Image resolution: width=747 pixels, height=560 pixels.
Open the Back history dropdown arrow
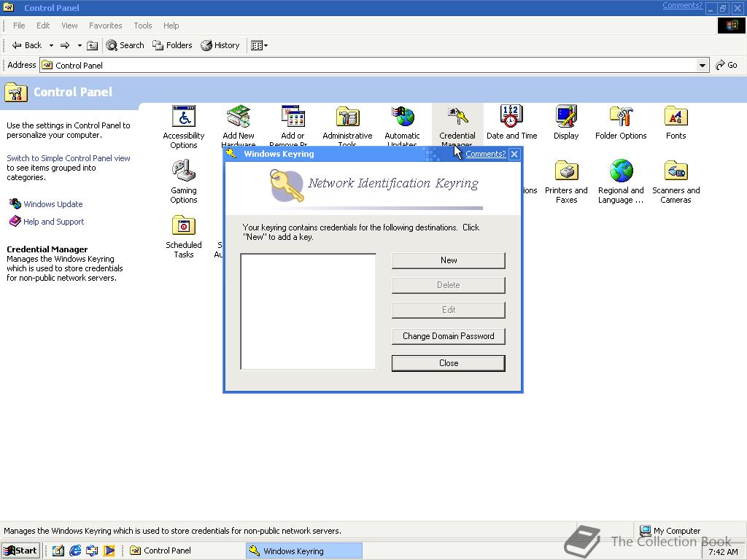(x=51, y=45)
